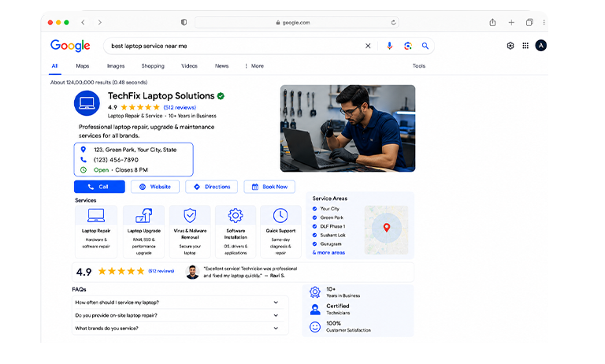Toggle the Gurugram area check
This screenshot has width=605, height=364.
pos(314,244)
